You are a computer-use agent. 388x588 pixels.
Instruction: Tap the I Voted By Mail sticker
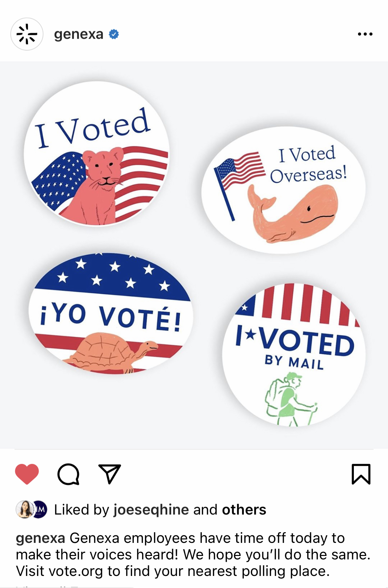pyautogui.click(x=294, y=355)
